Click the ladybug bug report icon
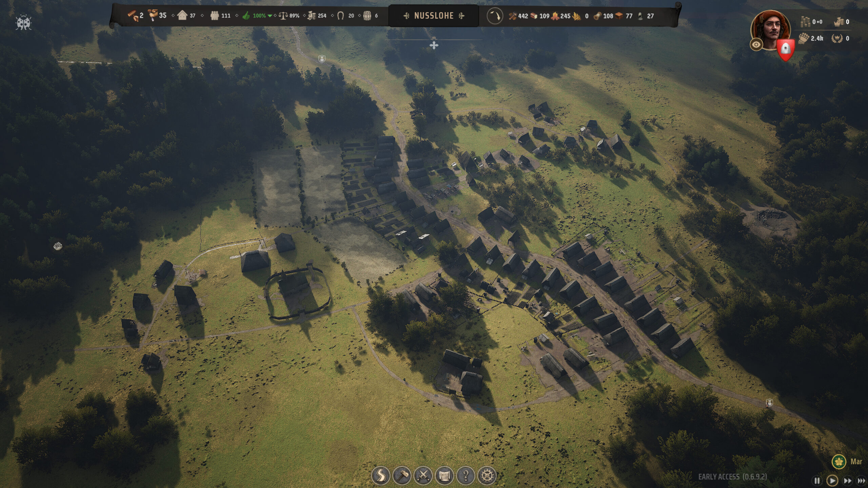This screenshot has width=868, height=488. (23, 23)
